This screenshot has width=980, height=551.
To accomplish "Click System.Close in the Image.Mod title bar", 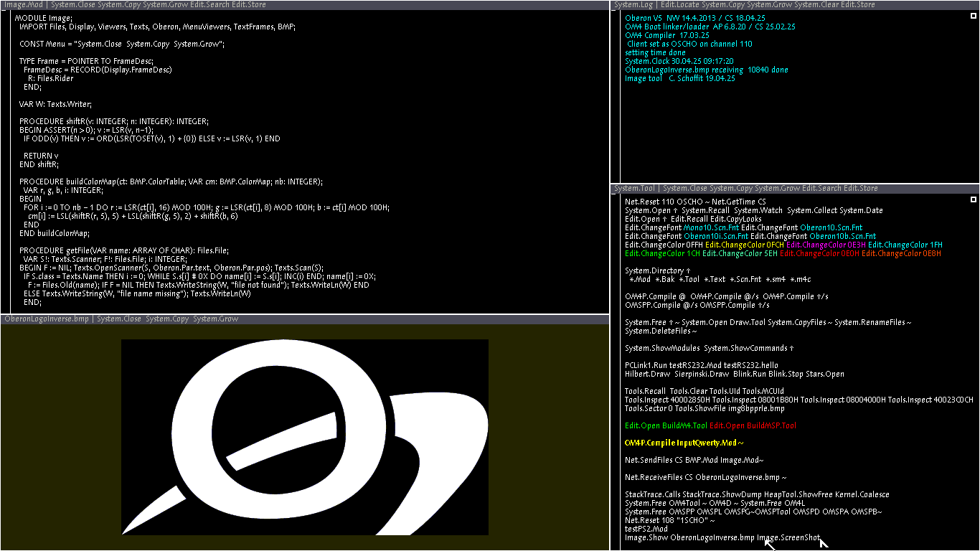I will pos(75,5).
